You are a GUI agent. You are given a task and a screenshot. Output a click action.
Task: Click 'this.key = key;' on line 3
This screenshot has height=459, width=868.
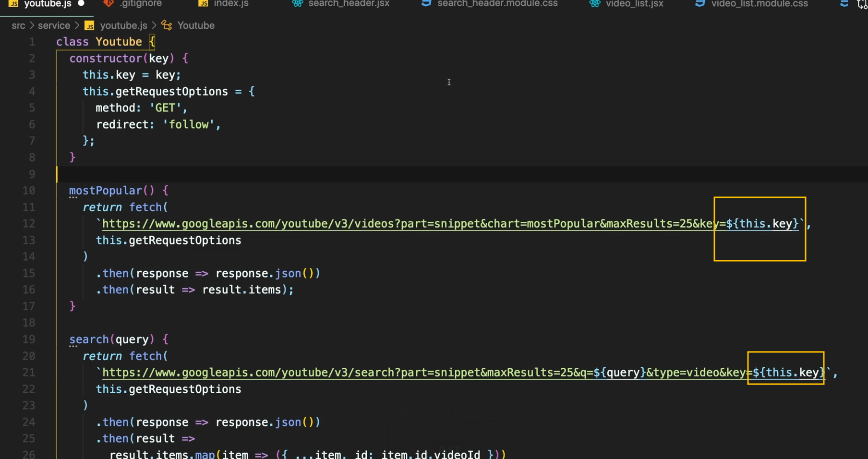pos(132,75)
